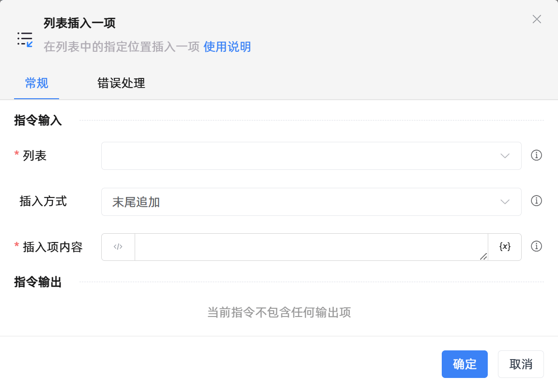The image size is (558, 392).
Task: Close the 列表插入一项 dialog
Action: (x=537, y=19)
